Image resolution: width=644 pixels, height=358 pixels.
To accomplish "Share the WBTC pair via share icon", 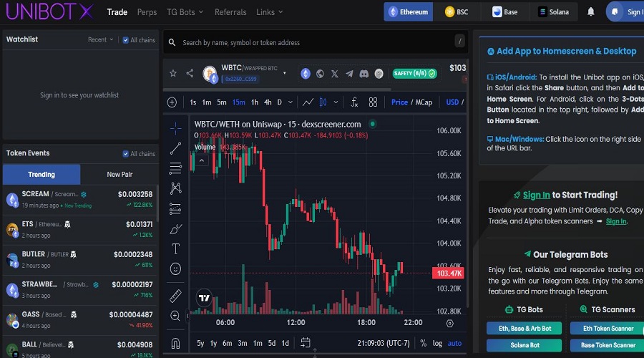I will tap(190, 73).
